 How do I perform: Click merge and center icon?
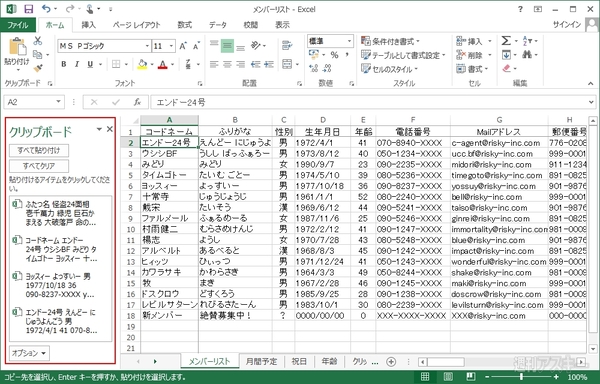tap(287, 64)
